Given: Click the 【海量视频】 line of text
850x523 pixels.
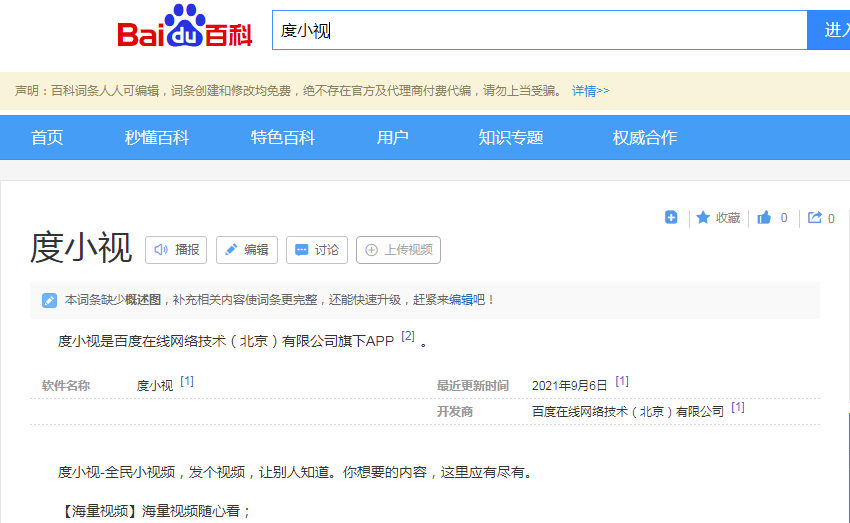Looking at the screenshot, I should [x=154, y=511].
